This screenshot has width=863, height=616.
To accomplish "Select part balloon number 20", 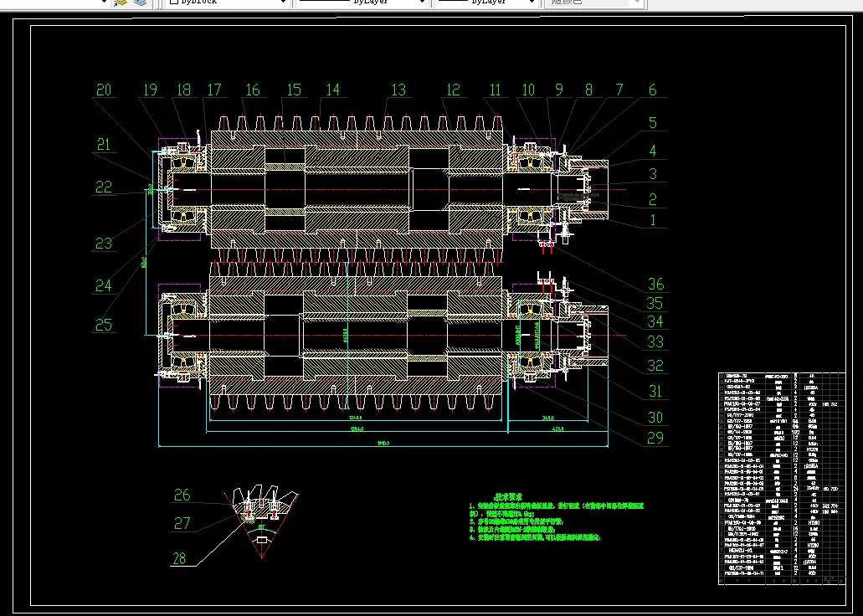I will click(x=104, y=91).
